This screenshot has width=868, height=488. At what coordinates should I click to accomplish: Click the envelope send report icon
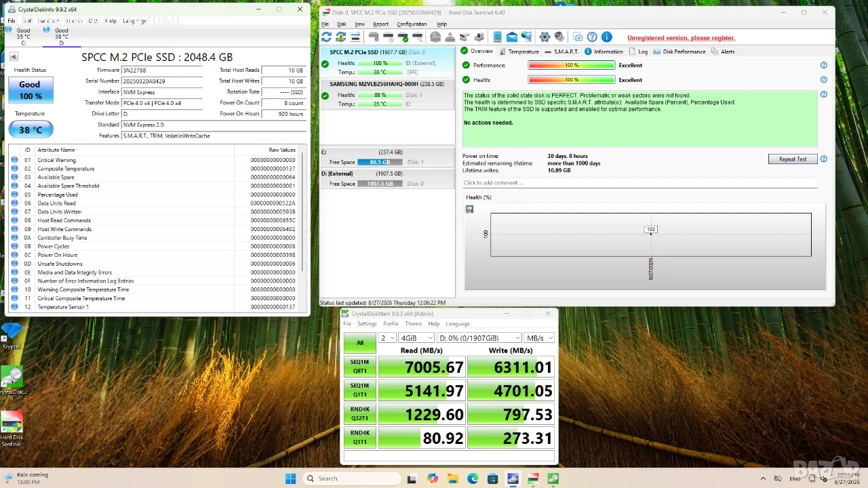512,37
